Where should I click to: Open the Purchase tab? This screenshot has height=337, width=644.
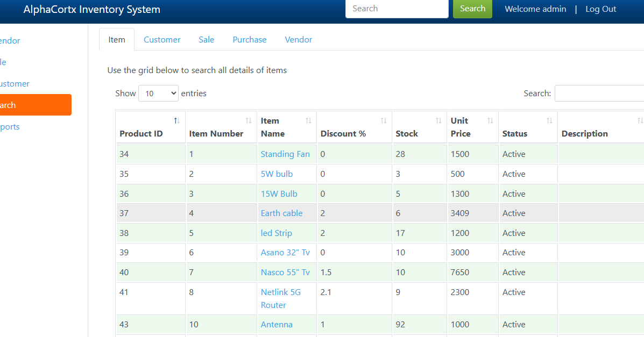249,39
